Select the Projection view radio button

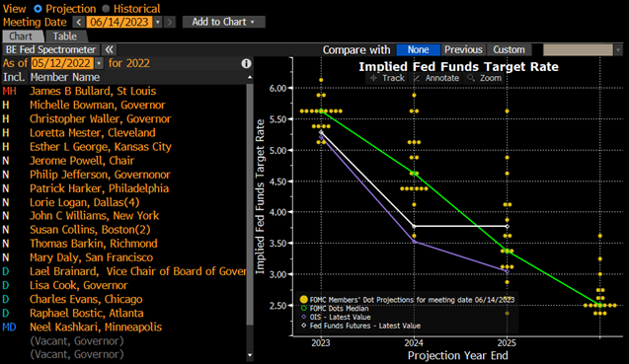pos(38,9)
